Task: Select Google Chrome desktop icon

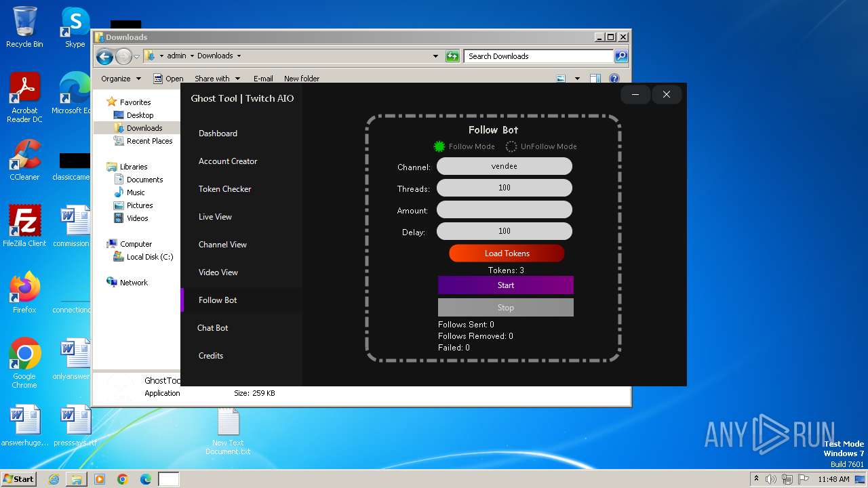Action: pyautogui.click(x=24, y=363)
